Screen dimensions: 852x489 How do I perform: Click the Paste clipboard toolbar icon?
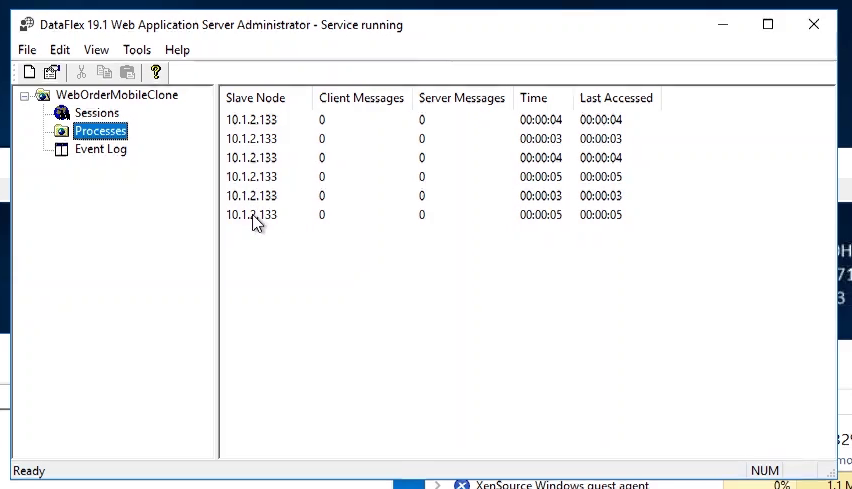point(127,72)
